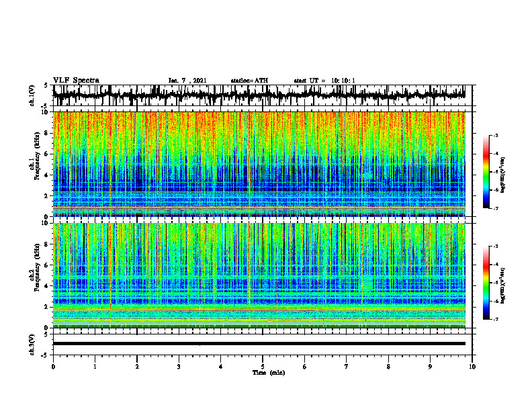
Task: Click the ch.1 'Frequency (kHz)' axis label
Action: pos(38,156)
